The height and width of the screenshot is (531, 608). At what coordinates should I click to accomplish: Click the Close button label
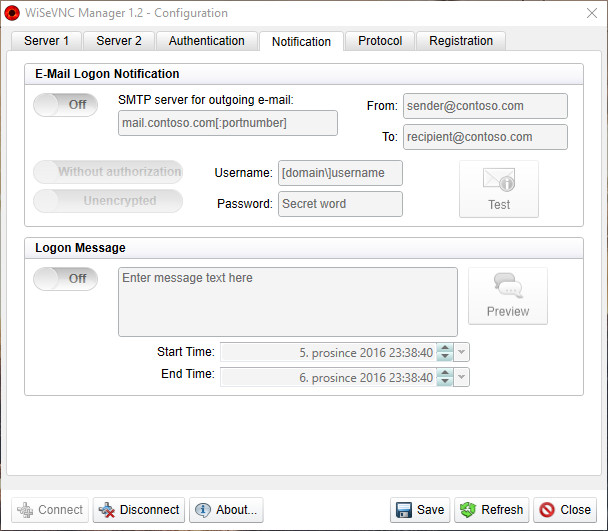point(575,510)
